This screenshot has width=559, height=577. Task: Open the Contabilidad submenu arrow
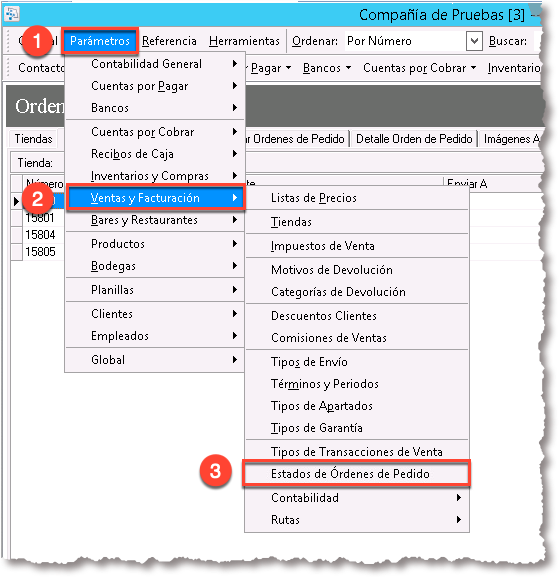click(458, 498)
